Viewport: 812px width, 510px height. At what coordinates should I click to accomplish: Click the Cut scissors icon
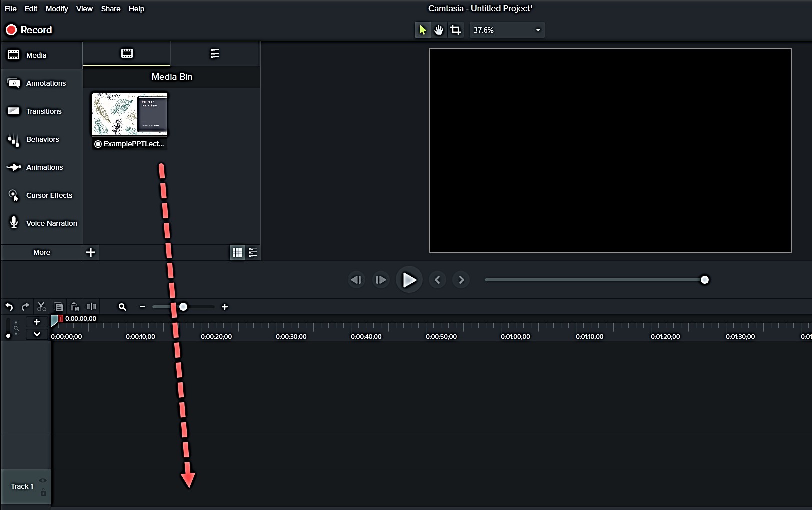pyautogui.click(x=42, y=307)
